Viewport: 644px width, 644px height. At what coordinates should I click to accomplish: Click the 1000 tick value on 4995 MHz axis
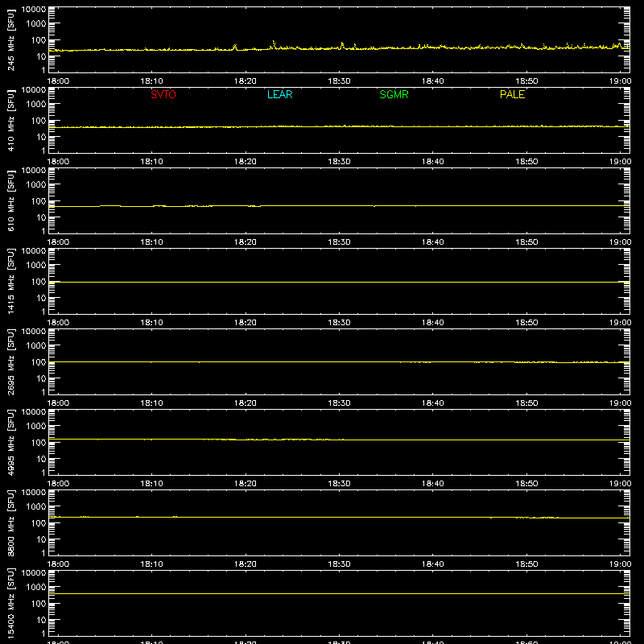point(36,427)
